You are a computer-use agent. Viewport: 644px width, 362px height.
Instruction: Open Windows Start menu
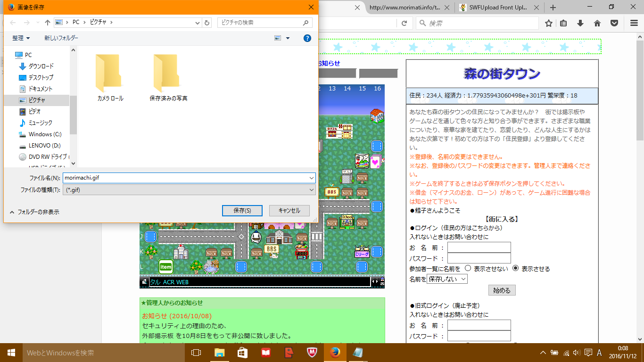pos(11,353)
